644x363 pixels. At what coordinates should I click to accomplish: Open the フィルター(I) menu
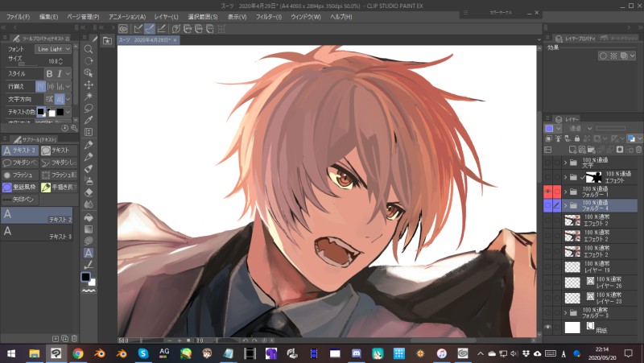click(x=269, y=17)
